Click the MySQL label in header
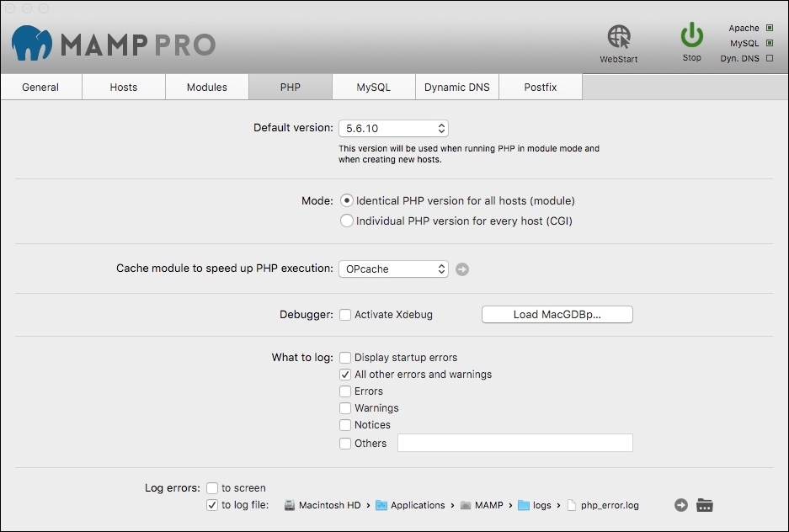This screenshot has width=789, height=532. [x=744, y=43]
